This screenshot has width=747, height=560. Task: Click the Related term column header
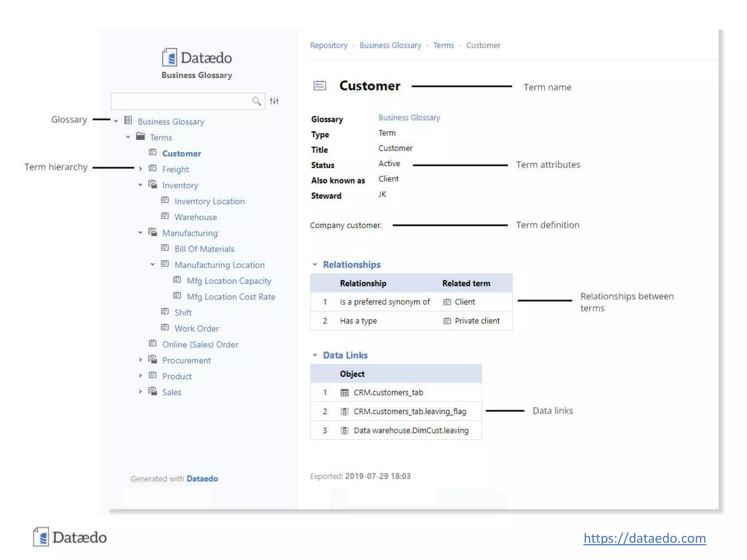click(x=466, y=283)
